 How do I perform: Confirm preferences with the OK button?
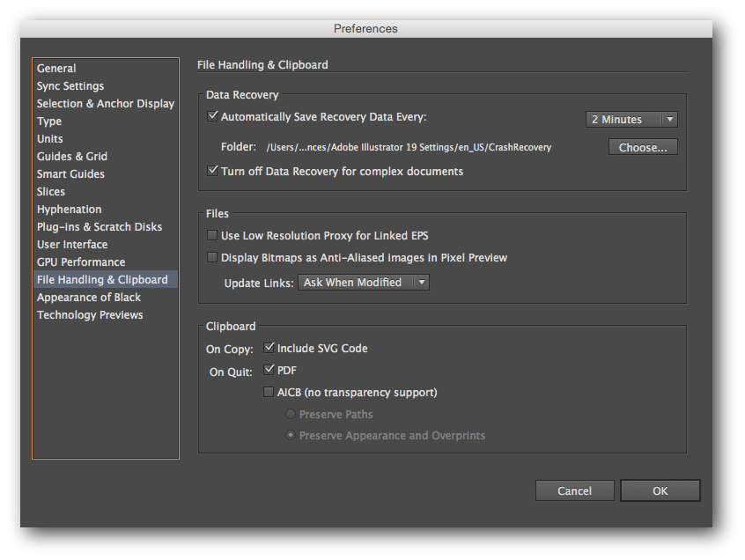[660, 490]
